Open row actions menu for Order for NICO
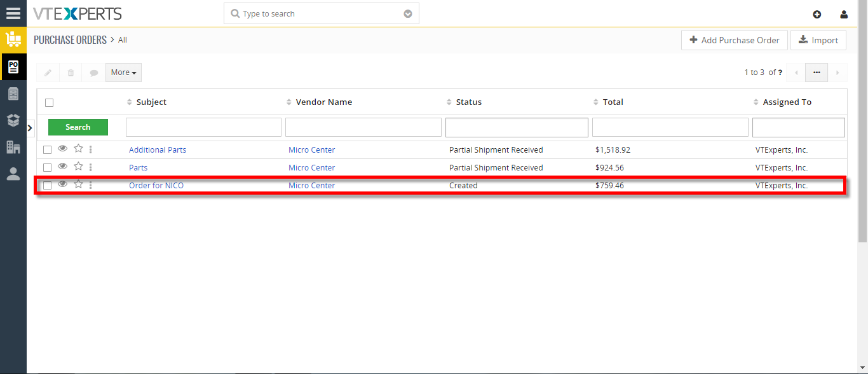 (x=91, y=185)
